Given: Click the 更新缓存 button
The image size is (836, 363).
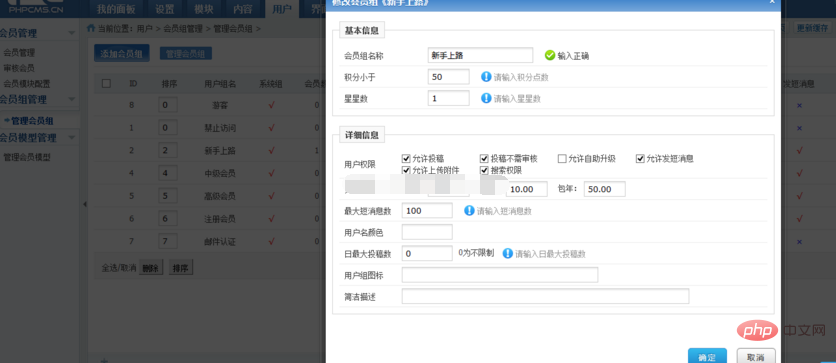Looking at the screenshot, I should point(813,28).
